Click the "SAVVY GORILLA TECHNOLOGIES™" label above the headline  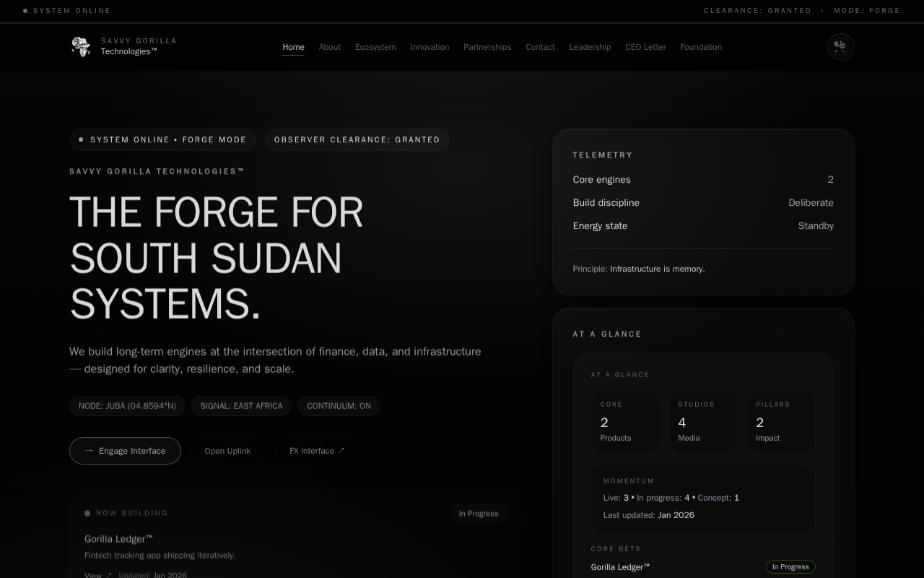click(157, 171)
